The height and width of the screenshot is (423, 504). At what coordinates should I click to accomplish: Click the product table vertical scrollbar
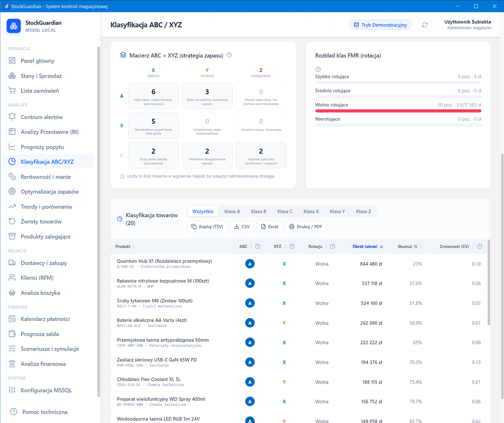point(489,282)
